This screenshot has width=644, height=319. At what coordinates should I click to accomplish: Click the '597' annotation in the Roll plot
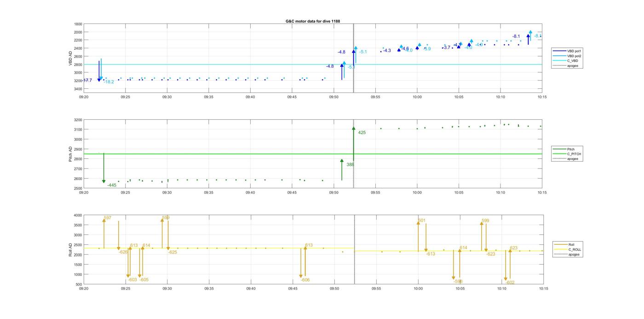(x=108, y=218)
